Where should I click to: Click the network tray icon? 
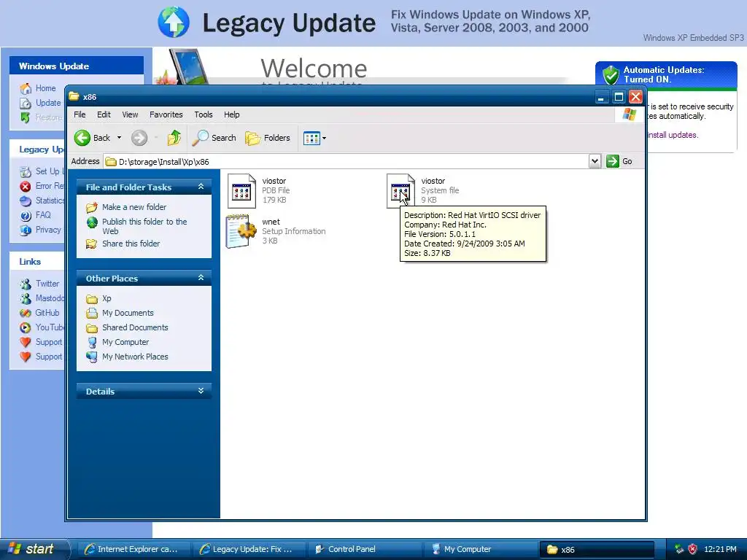[x=679, y=549]
